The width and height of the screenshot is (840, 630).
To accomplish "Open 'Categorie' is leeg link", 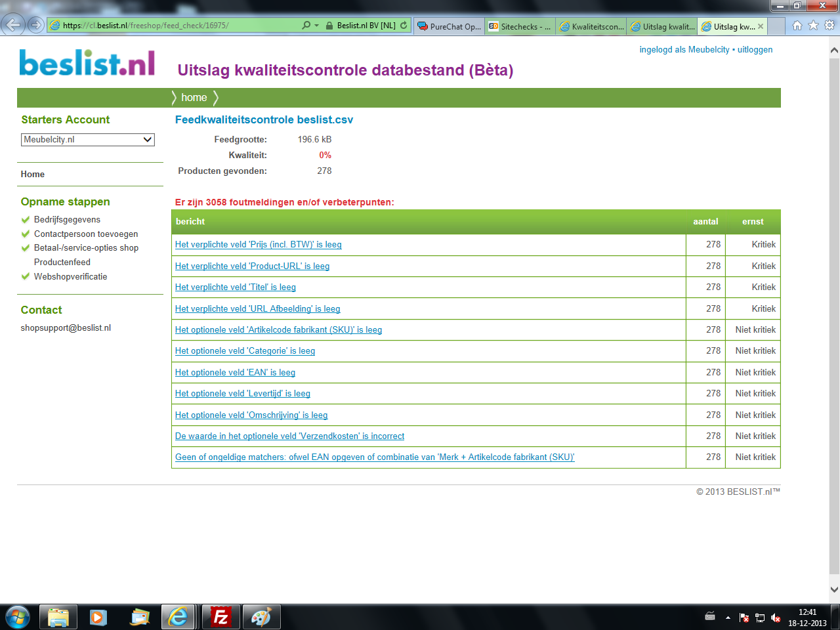I will click(245, 351).
